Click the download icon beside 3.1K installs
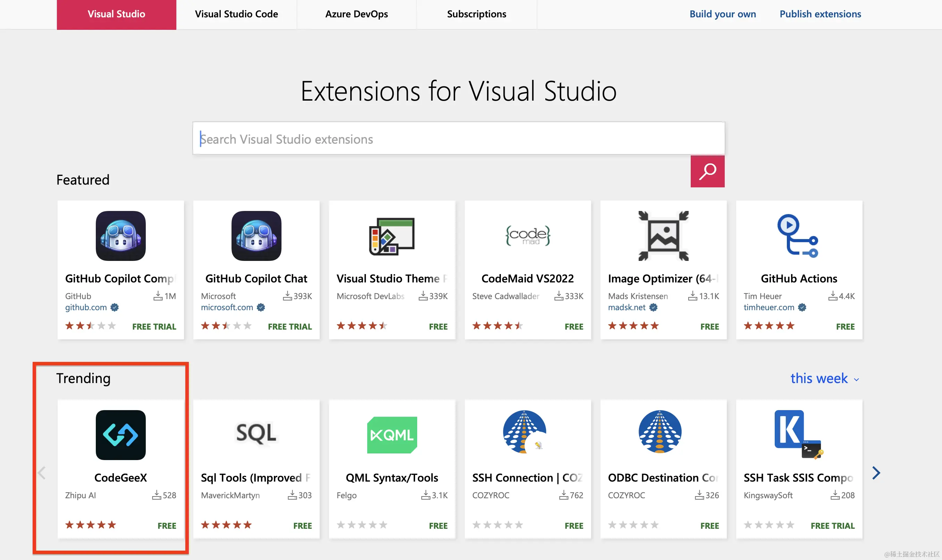The height and width of the screenshot is (560, 942). 426,495
